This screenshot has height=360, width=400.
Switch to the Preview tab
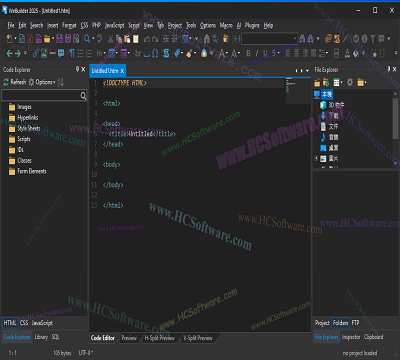pyautogui.click(x=129, y=338)
